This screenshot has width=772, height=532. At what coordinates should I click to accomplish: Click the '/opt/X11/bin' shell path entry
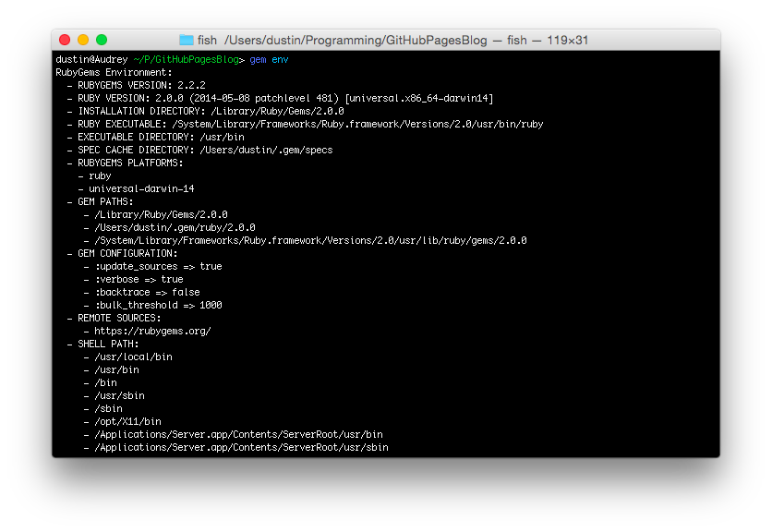(x=123, y=421)
